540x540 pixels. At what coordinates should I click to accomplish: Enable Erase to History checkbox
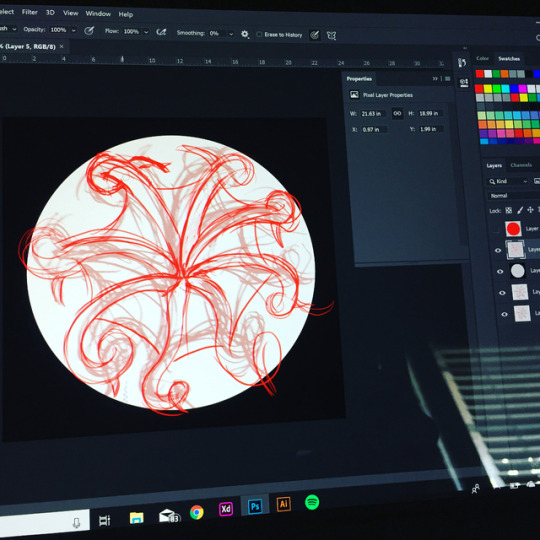point(259,34)
